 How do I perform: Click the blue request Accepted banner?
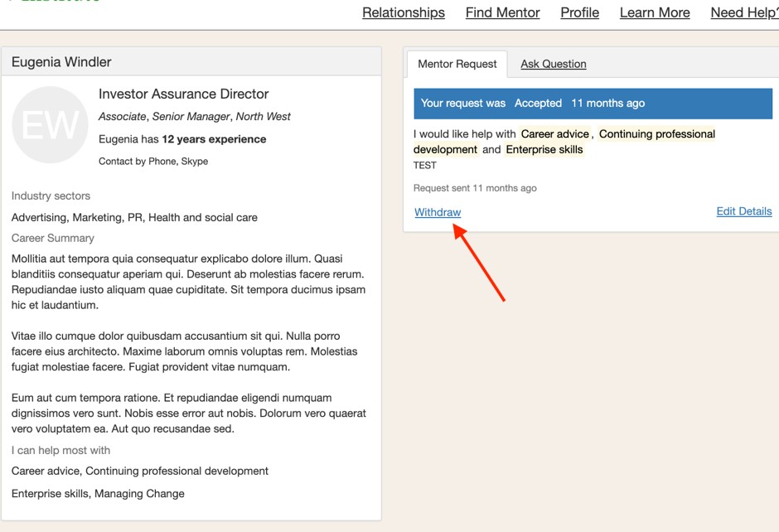tap(593, 104)
